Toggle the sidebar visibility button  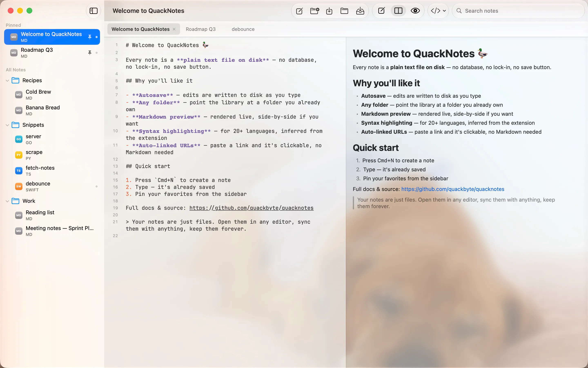pyautogui.click(x=94, y=11)
